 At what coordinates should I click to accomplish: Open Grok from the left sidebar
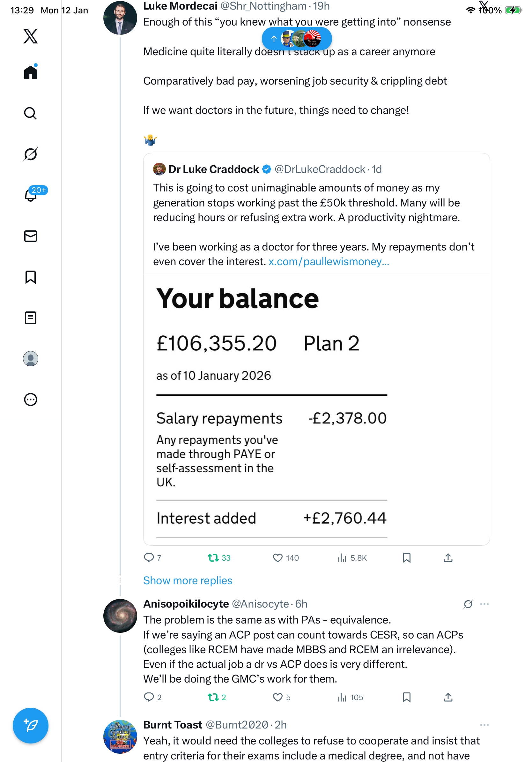[31, 154]
